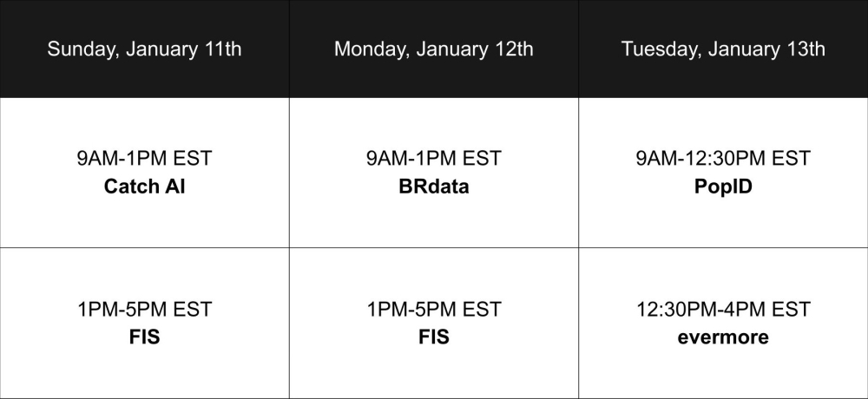868x399 pixels.
Task: Click FIS in the Monday column
Action: coord(433,337)
